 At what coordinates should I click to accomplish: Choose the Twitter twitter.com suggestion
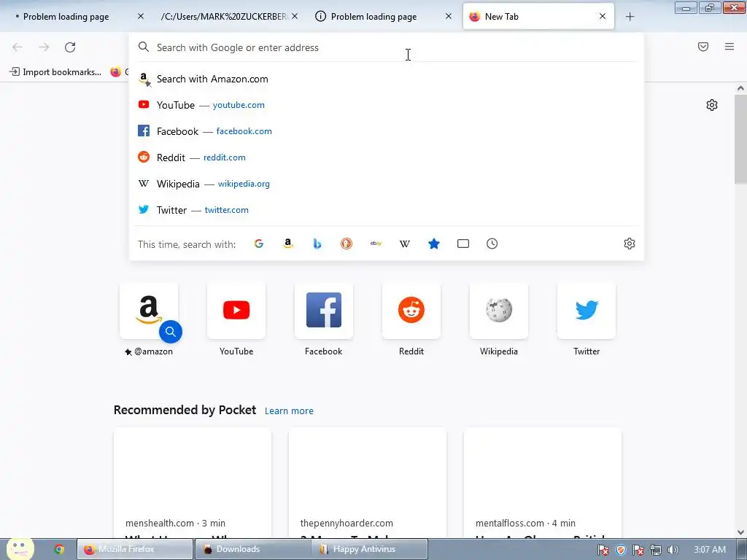pos(387,210)
